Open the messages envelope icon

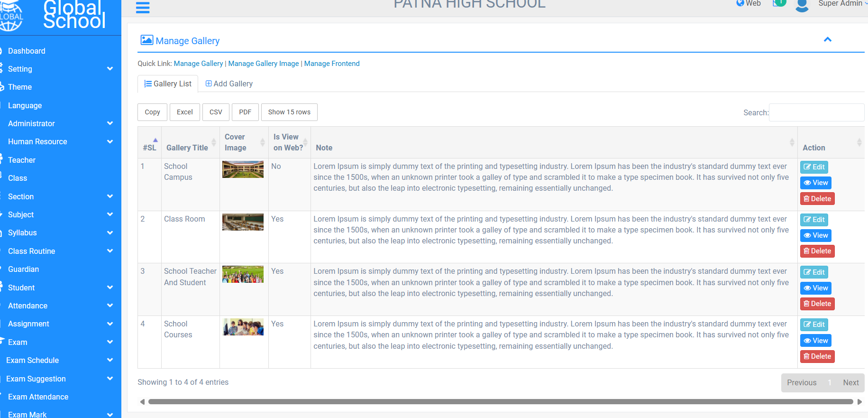click(779, 3)
